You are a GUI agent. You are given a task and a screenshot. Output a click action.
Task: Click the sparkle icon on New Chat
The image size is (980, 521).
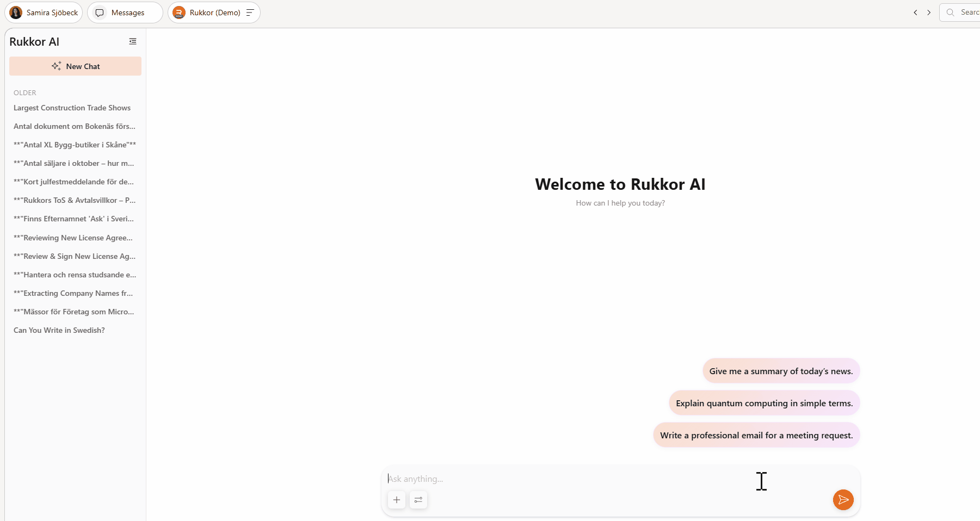click(57, 66)
